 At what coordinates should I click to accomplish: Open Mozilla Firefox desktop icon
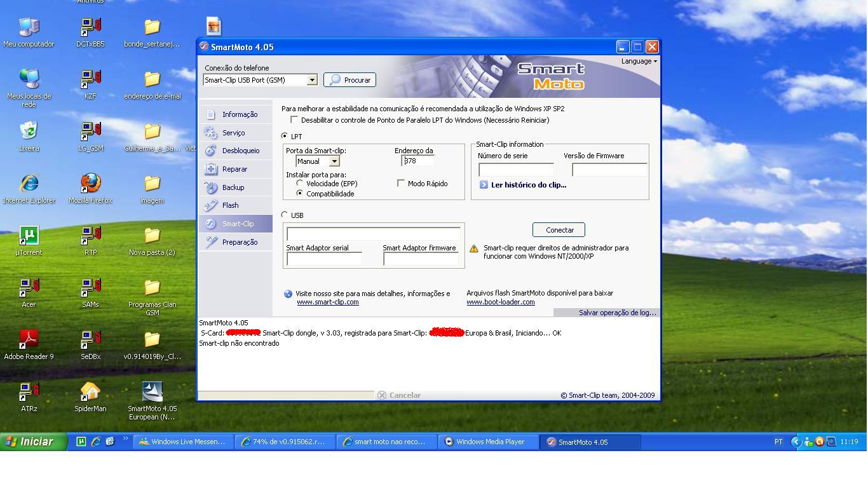(90, 189)
